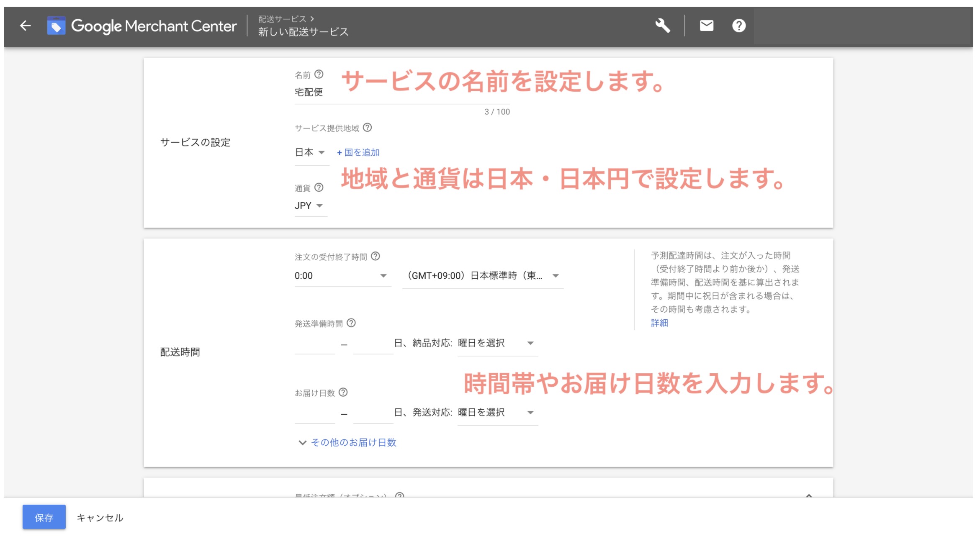Image resolution: width=980 pixels, height=539 pixels.
Task: Click the back arrow in the top bar
Action: (25, 26)
